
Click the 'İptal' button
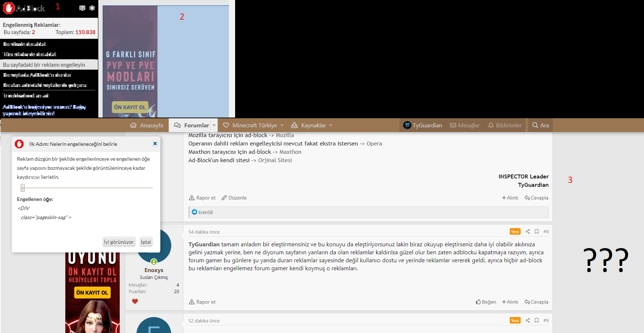pyautogui.click(x=146, y=242)
